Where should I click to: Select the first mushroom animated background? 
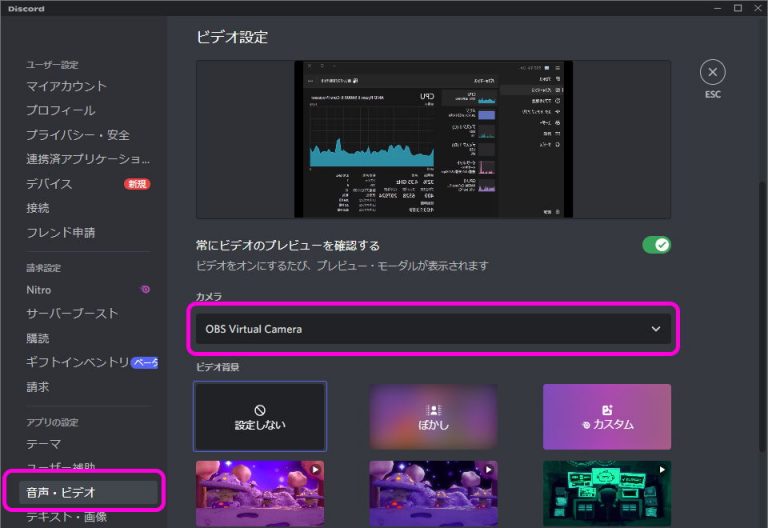pyautogui.click(x=260, y=493)
